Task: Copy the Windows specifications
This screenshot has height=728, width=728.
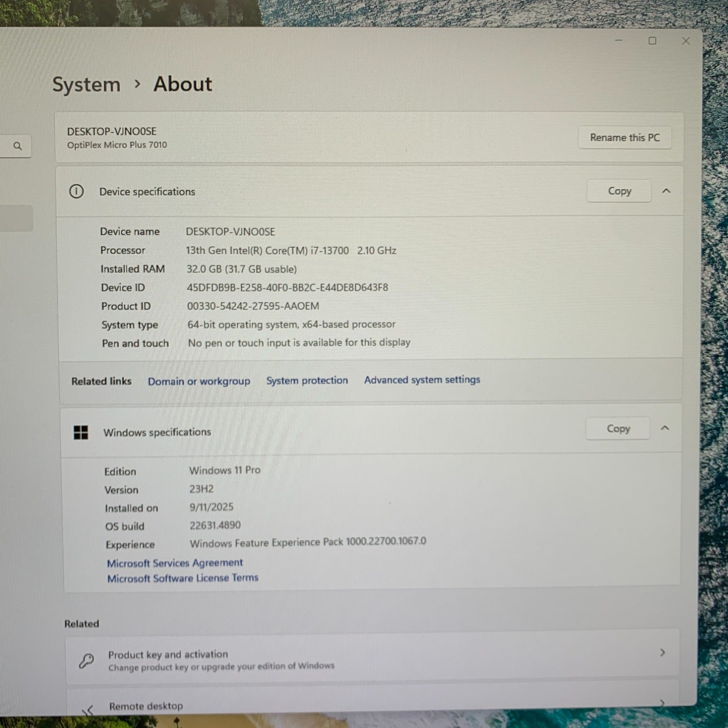Action: [x=618, y=429]
